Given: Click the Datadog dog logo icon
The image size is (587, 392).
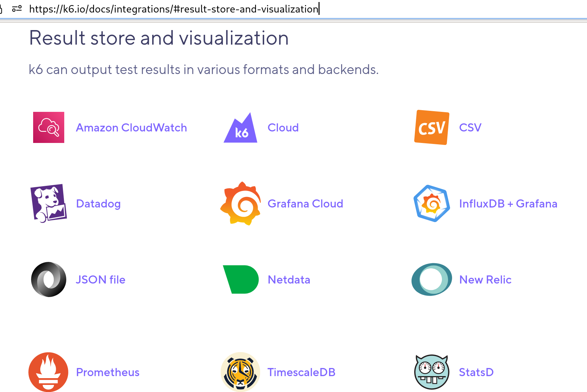Looking at the screenshot, I should tap(48, 203).
